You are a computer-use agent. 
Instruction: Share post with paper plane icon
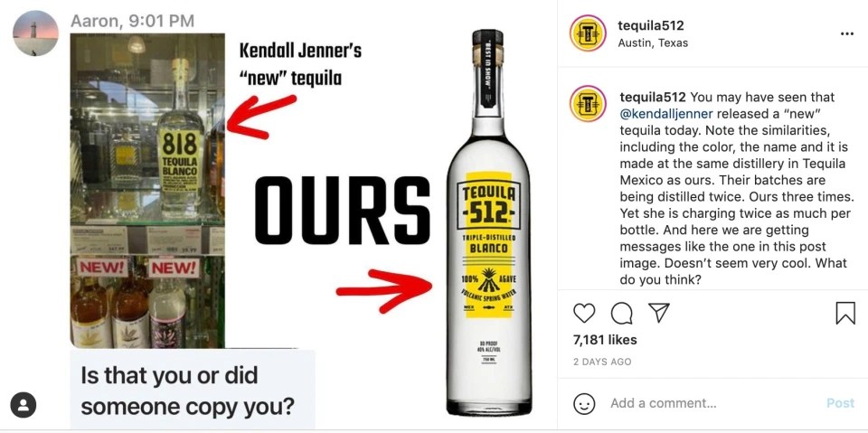point(659,313)
